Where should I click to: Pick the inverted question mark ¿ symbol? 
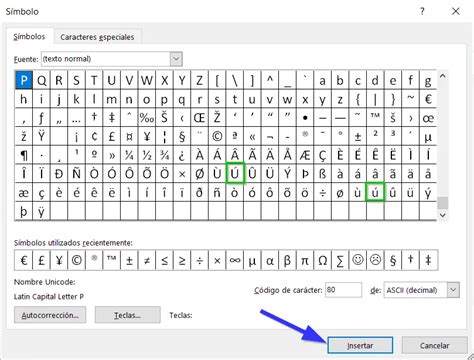coord(182,155)
